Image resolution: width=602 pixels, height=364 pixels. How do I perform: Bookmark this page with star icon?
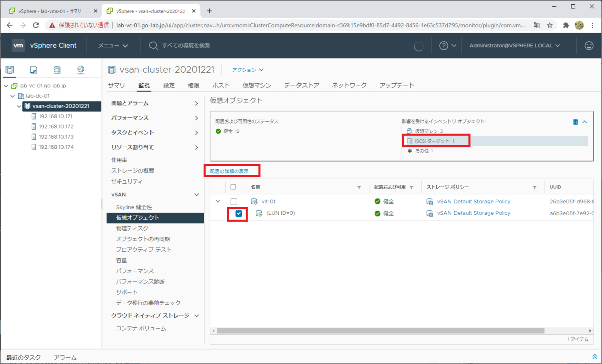[x=550, y=25]
